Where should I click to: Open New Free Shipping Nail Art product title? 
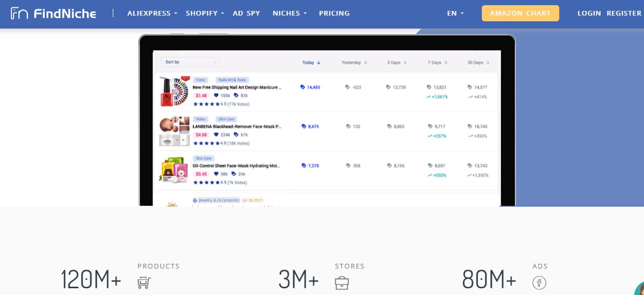tap(237, 88)
